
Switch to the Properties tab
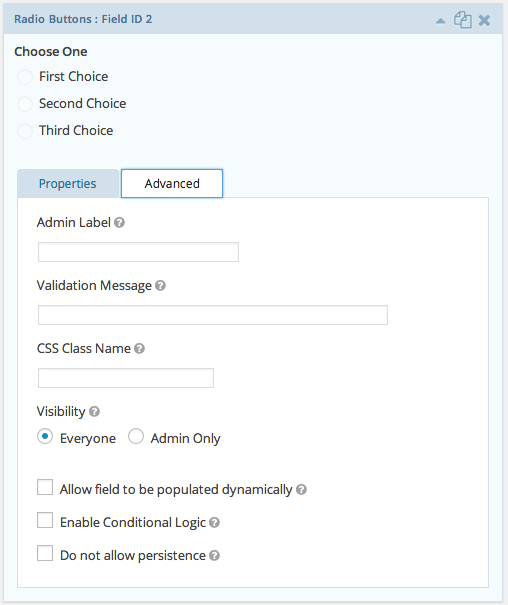pyautogui.click(x=68, y=184)
